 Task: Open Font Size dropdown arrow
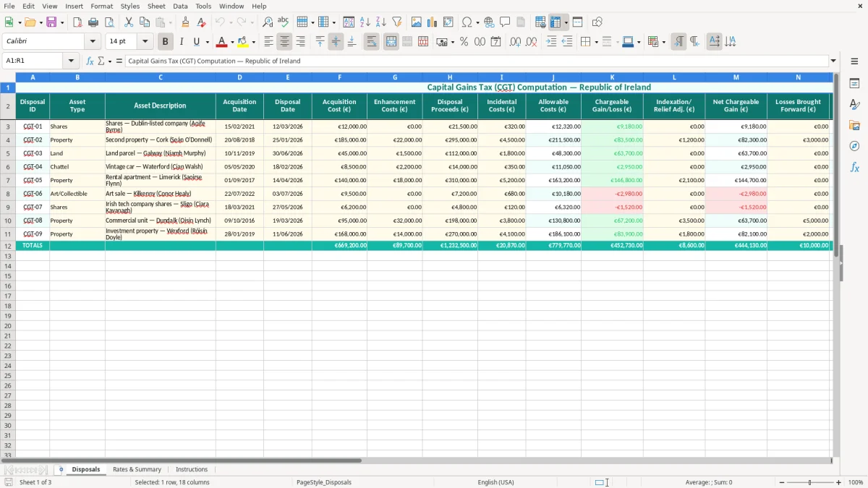click(145, 42)
